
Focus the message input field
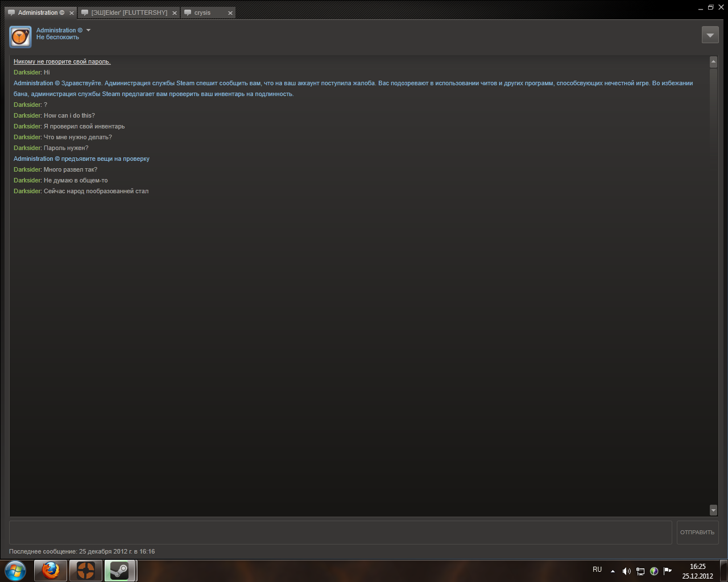[340, 533]
